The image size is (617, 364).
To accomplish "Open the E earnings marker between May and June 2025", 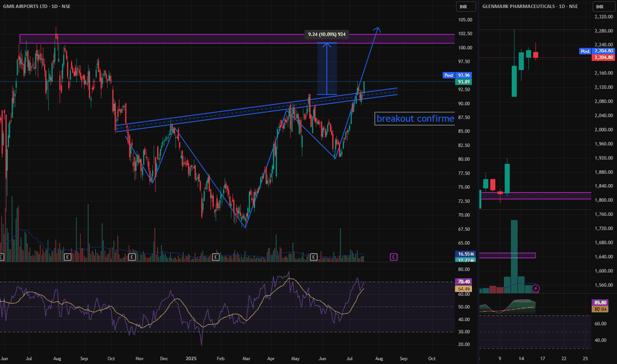I will tap(313, 257).
